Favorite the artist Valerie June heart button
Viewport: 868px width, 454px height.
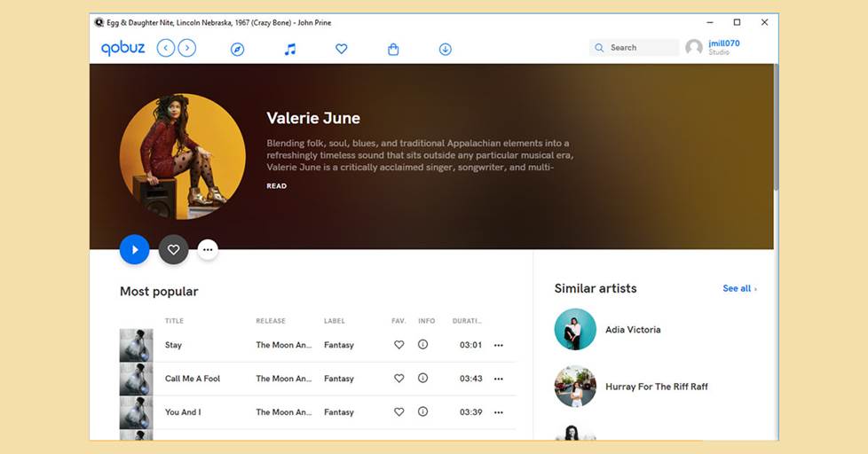(173, 249)
